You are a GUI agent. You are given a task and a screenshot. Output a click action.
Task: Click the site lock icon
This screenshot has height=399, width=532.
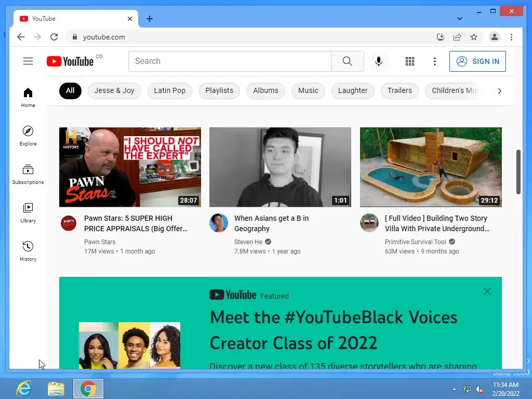tap(75, 37)
